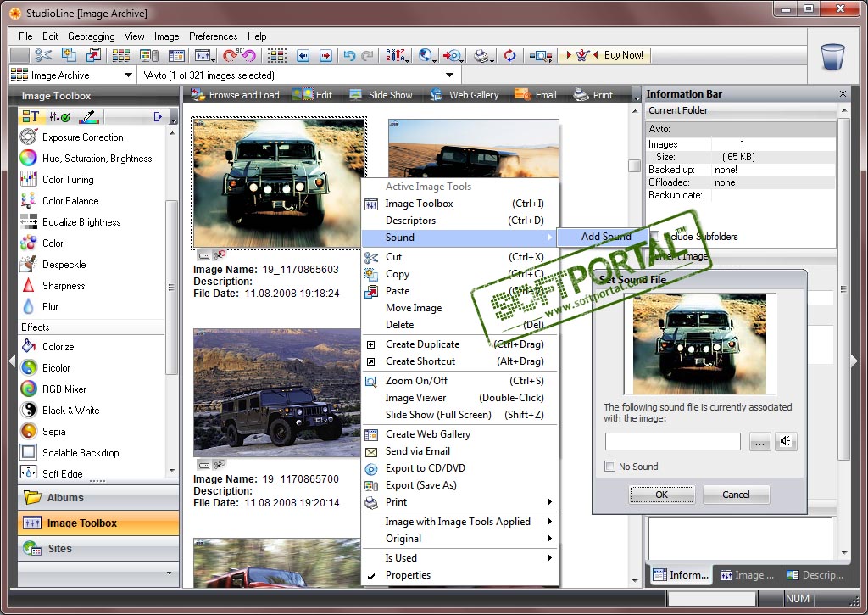Image resolution: width=868 pixels, height=615 pixels.
Task: Click the Copy toolbar icon
Action: (69, 55)
